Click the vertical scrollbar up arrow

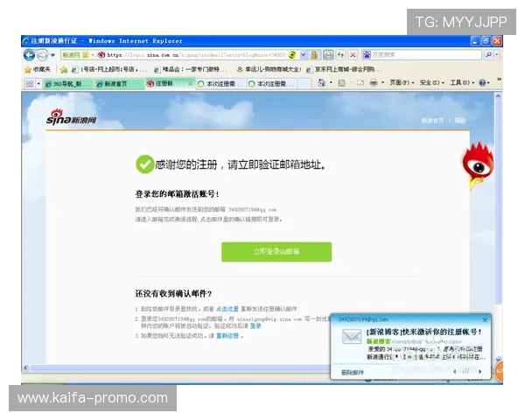tap(498, 96)
